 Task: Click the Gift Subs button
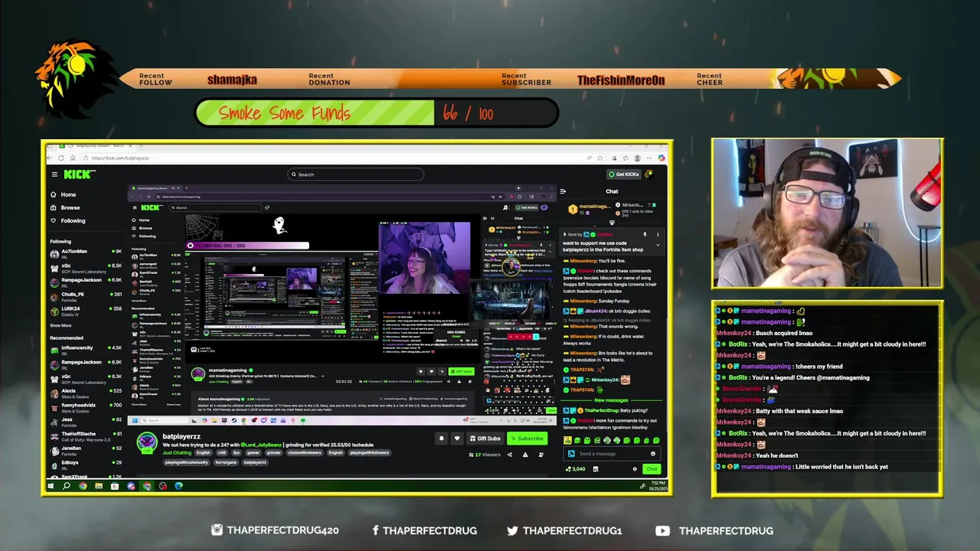pos(485,439)
